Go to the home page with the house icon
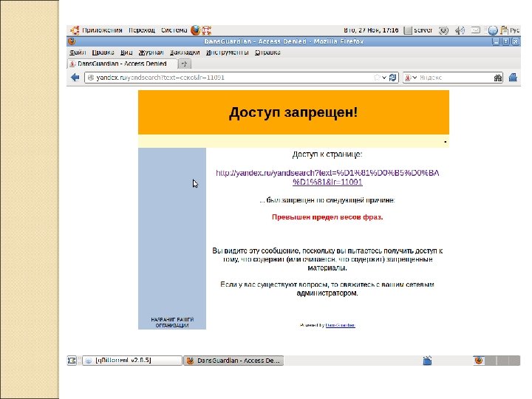 tap(513, 78)
